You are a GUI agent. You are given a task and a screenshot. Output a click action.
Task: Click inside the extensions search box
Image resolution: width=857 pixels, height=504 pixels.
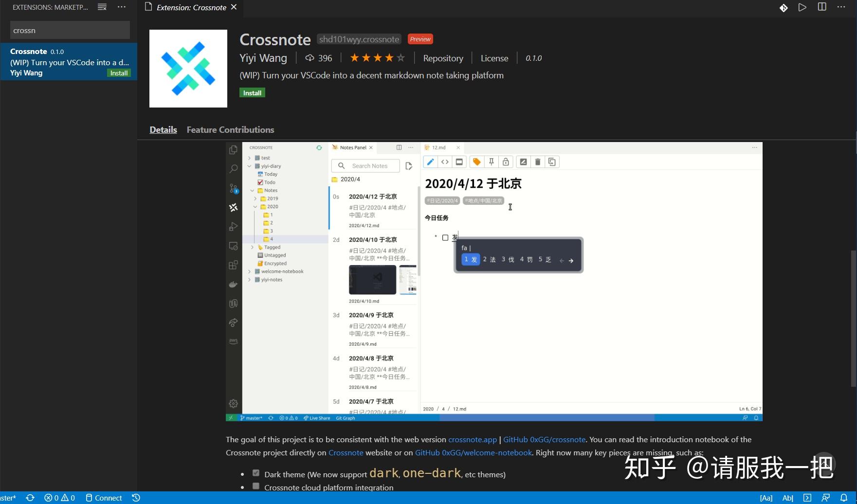(69, 30)
